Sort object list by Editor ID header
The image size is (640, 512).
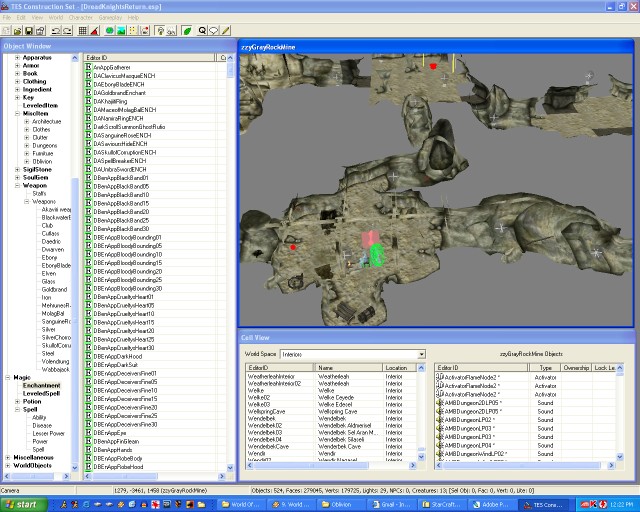coord(149,58)
